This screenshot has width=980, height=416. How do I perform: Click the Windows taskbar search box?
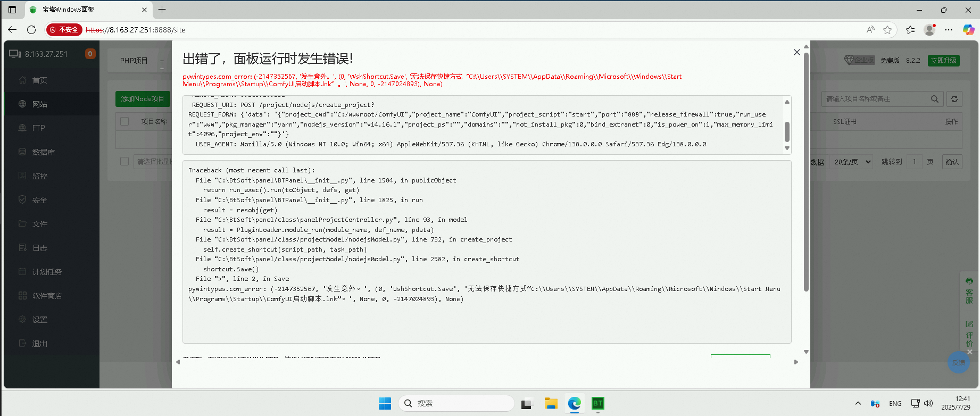pyautogui.click(x=456, y=403)
